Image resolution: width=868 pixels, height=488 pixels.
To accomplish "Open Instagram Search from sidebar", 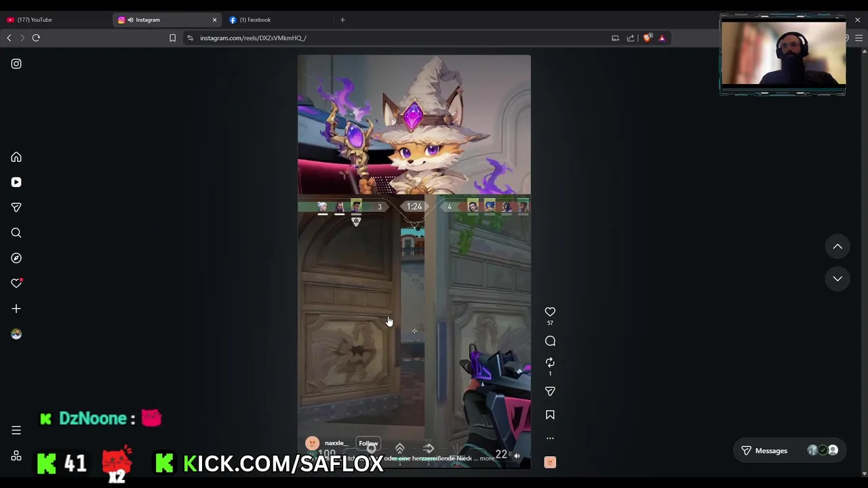I will pyautogui.click(x=16, y=233).
